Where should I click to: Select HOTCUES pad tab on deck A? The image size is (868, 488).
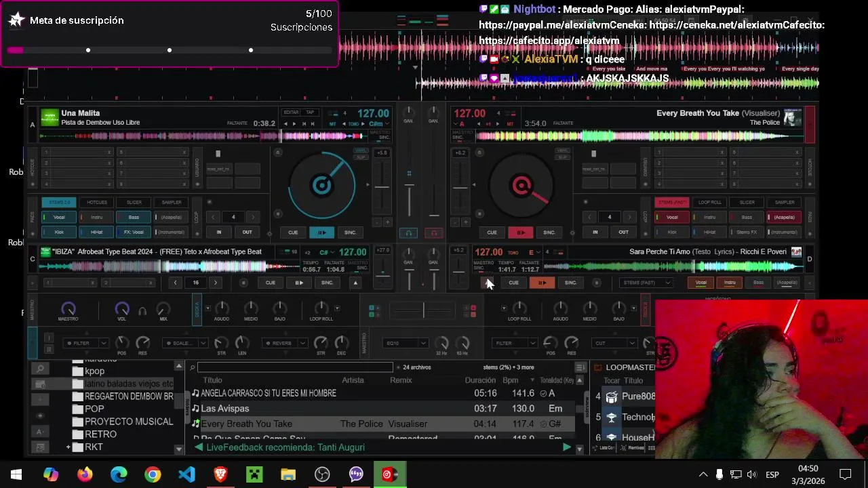(x=96, y=202)
